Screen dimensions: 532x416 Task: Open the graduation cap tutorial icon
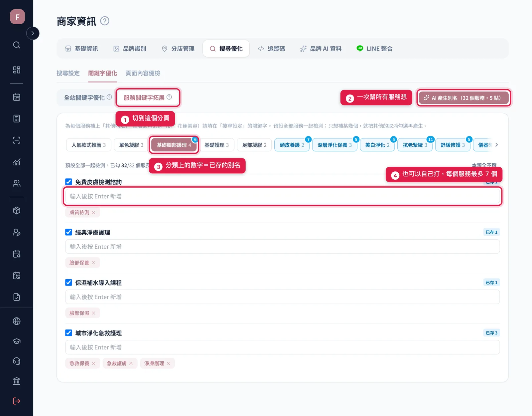[x=17, y=341]
